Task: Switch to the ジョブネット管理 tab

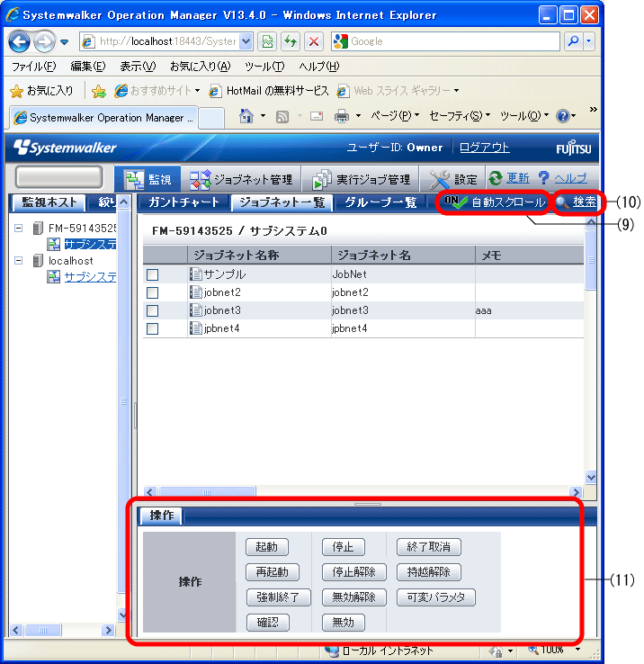Action: pyautogui.click(x=241, y=180)
